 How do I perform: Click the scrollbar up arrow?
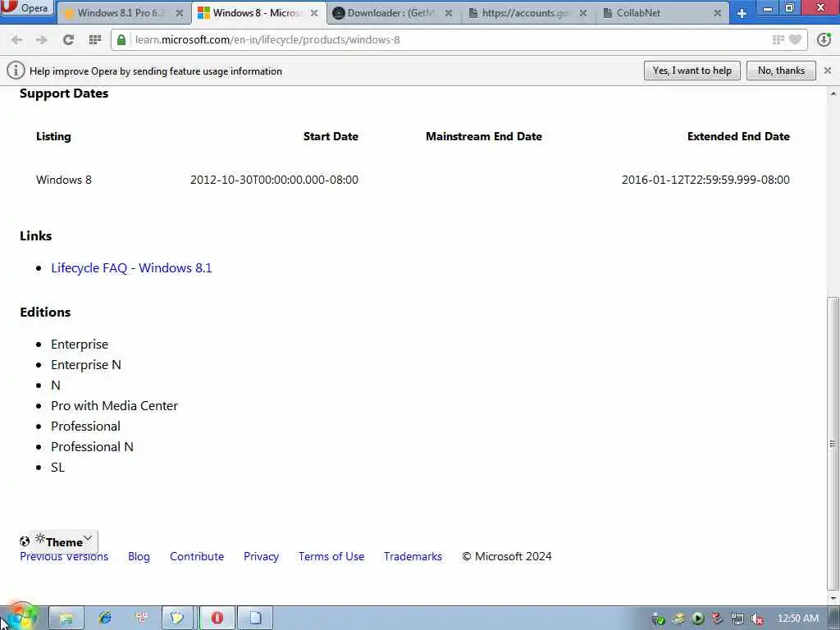[833, 94]
